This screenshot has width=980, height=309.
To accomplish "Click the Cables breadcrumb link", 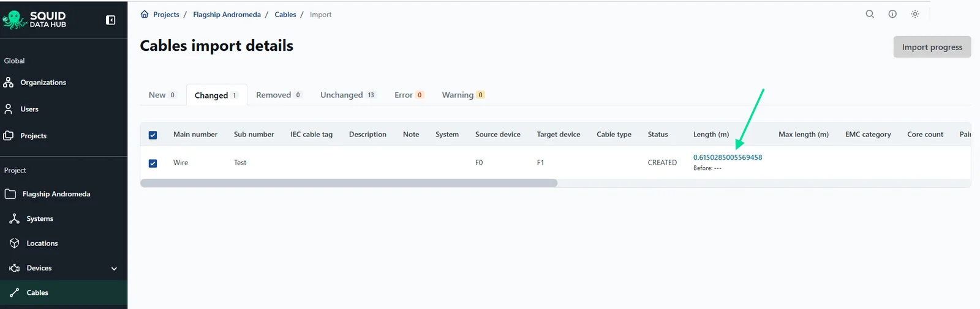I will pyautogui.click(x=285, y=15).
